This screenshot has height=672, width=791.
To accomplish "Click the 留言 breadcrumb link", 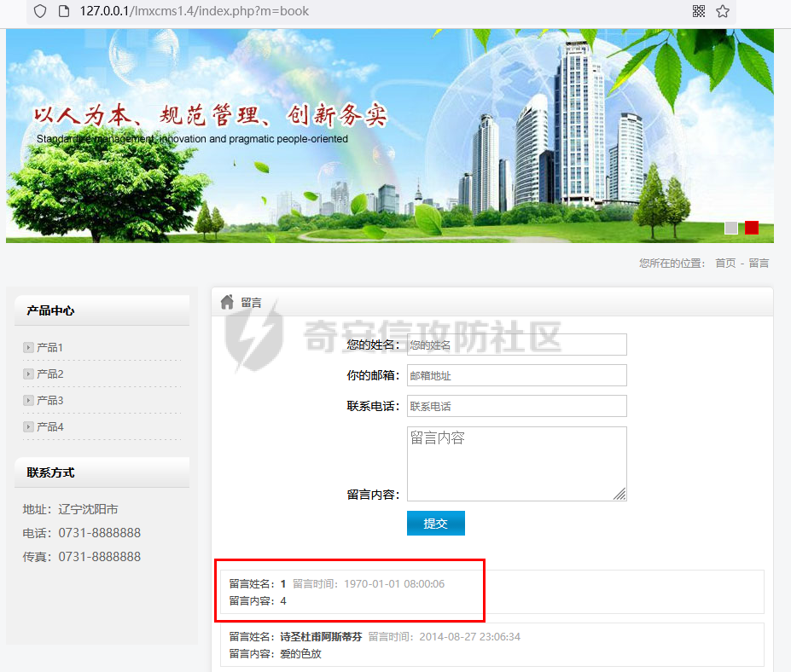I will point(759,264).
